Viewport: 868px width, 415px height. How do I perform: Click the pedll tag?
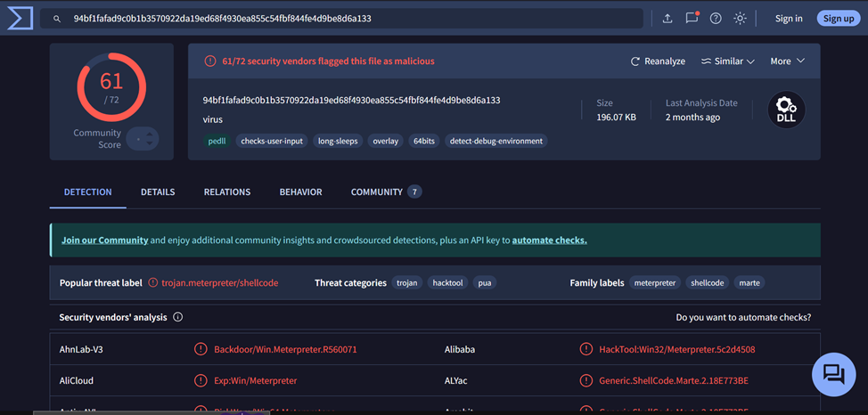pos(217,141)
